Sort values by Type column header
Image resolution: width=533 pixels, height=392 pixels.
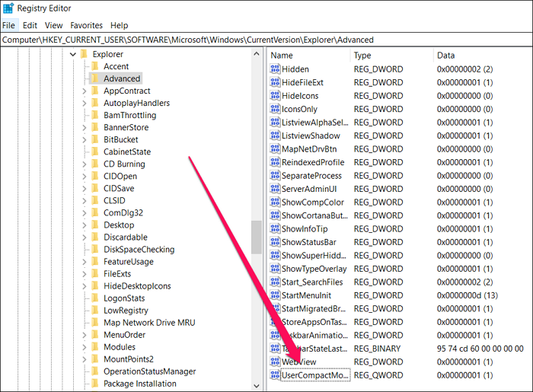coord(392,56)
